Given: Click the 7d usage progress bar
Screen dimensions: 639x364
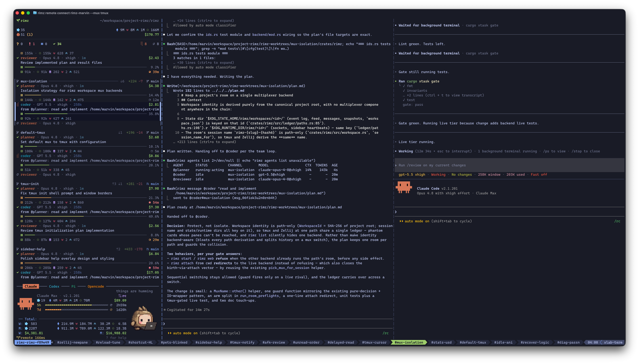Looking at the screenshot, I should [x=77, y=310].
